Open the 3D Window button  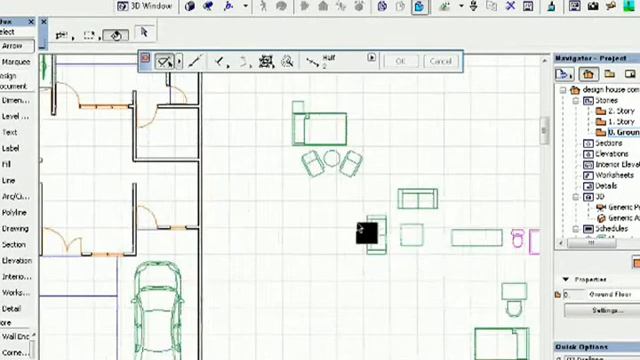point(144,6)
